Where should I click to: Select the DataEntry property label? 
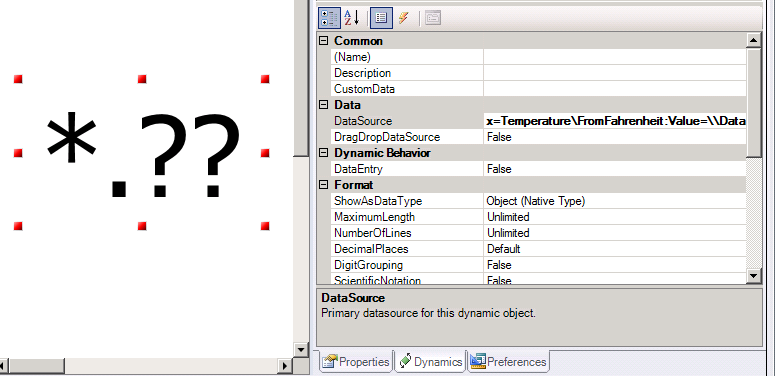[358, 169]
